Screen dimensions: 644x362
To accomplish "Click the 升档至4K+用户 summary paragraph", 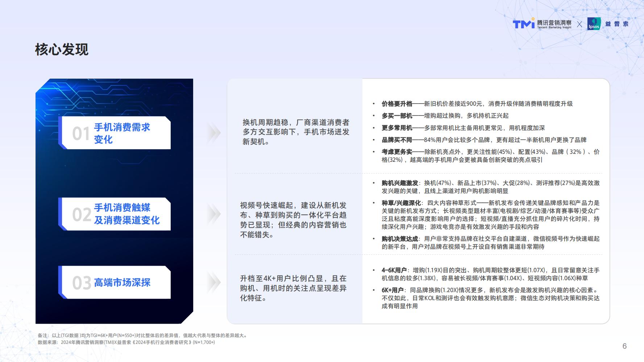I will point(293,288).
